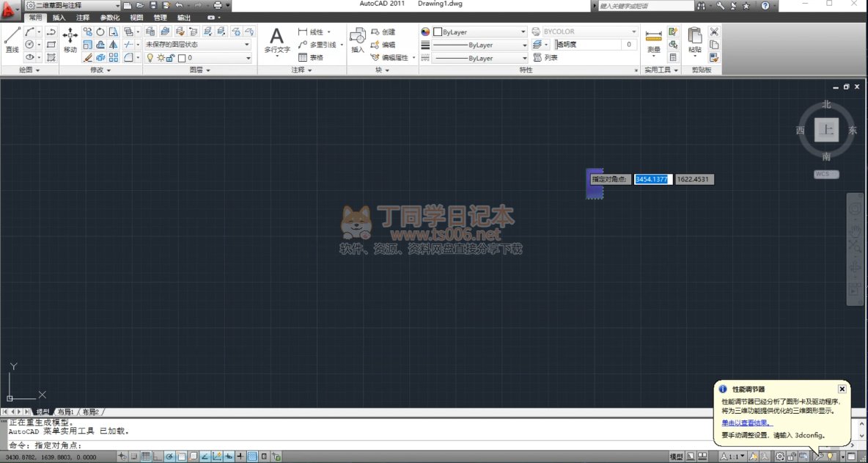Toggle snap mode in the status bar

tap(134, 457)
